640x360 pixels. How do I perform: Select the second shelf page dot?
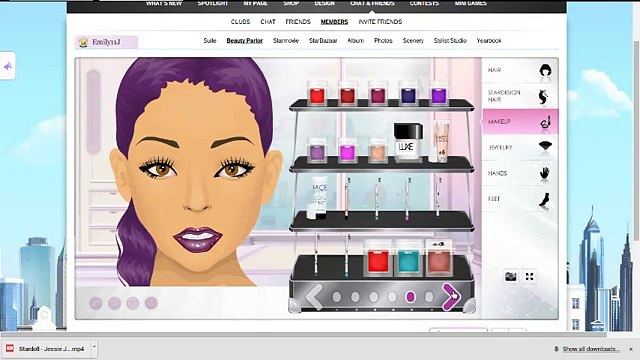[x=355, y=297]
